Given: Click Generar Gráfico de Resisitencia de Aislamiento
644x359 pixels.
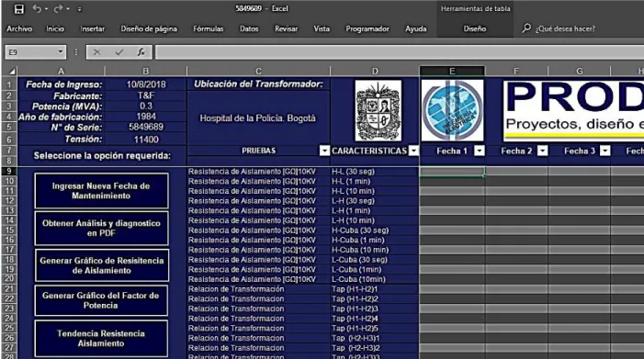Looking at the screenshot, I should pyautogui.click(x=101, y=265).
